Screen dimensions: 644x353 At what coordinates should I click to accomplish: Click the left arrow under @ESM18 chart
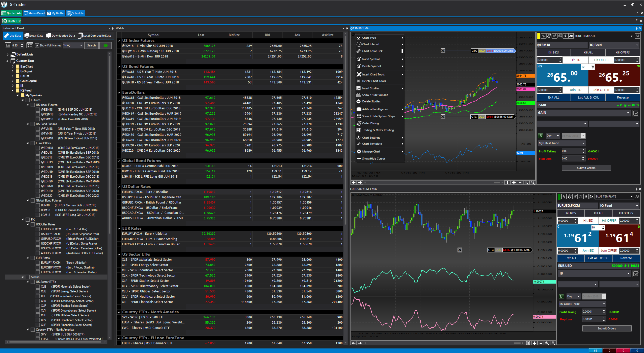click(x=354, y=183)
